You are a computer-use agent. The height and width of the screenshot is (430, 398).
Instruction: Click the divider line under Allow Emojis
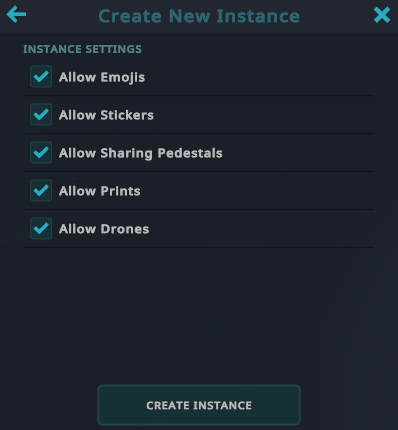pyautogui.click(x=199, y=96)
